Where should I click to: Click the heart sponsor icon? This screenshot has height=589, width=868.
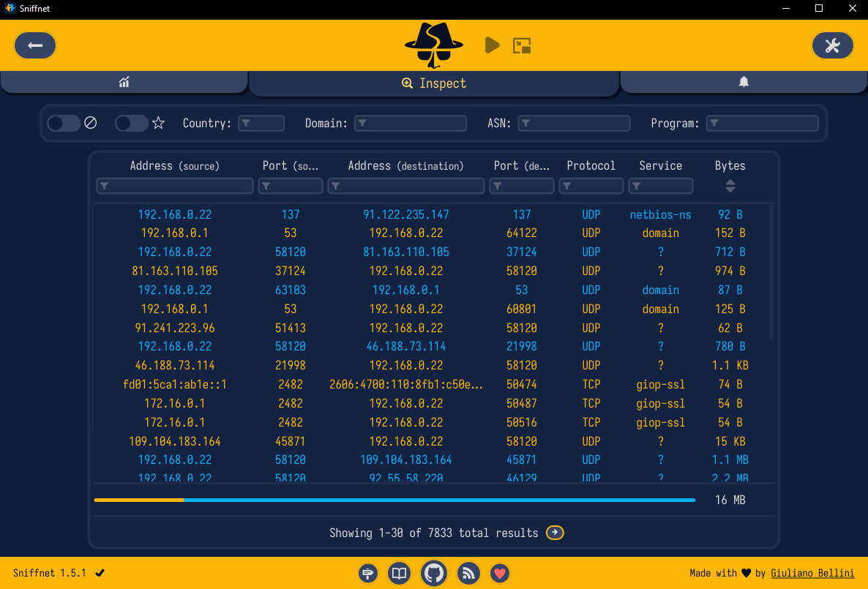pyautogui.click(x=500, y=574)
